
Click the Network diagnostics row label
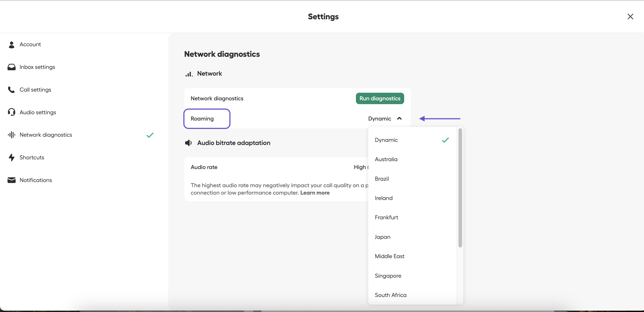pyautogui.click(x=217, y=99)
